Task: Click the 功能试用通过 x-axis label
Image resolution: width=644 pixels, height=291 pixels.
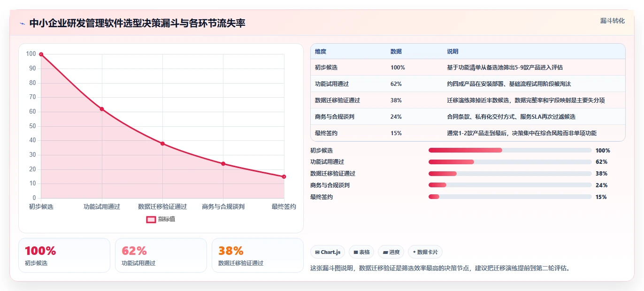Action: pyautogui.click(x=102, y=207)
